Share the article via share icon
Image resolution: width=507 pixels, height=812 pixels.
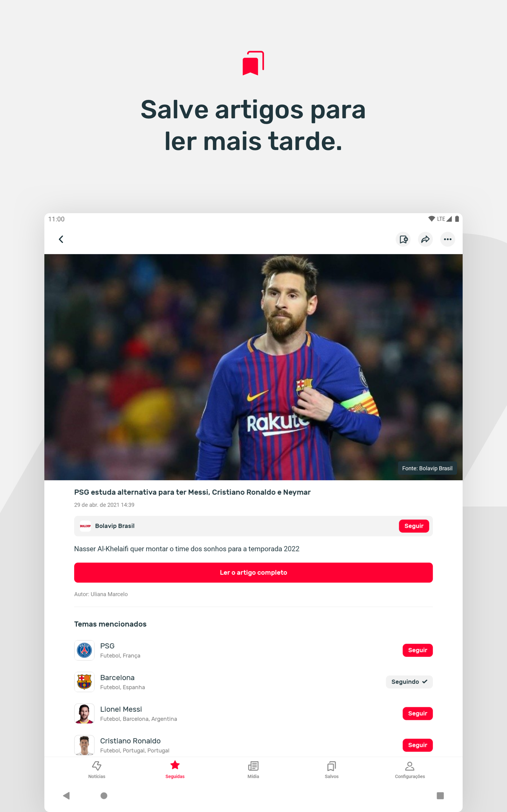click(x=425, y=239)
